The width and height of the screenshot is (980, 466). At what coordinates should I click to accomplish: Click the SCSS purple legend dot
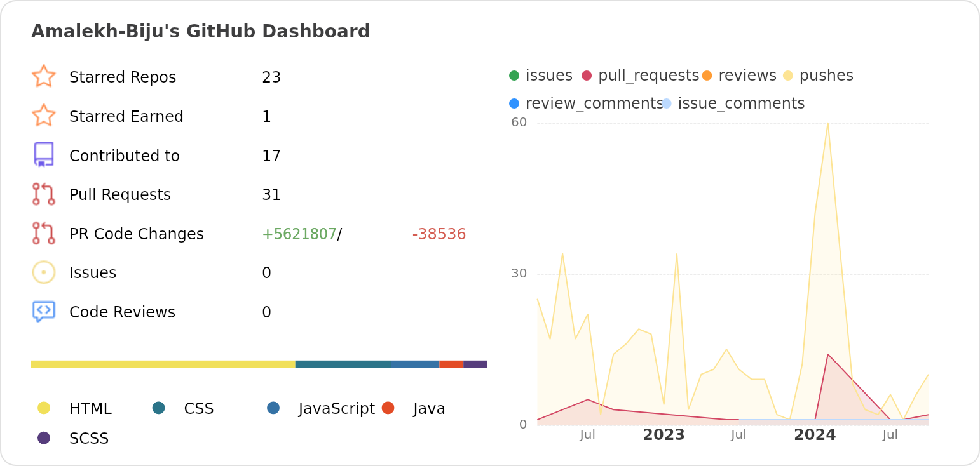coord(44,437)
